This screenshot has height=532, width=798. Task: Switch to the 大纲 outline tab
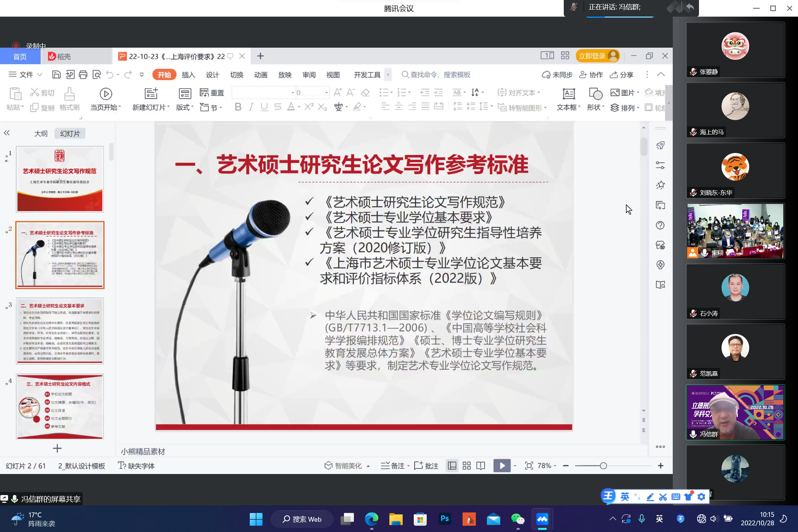(41, 133)
